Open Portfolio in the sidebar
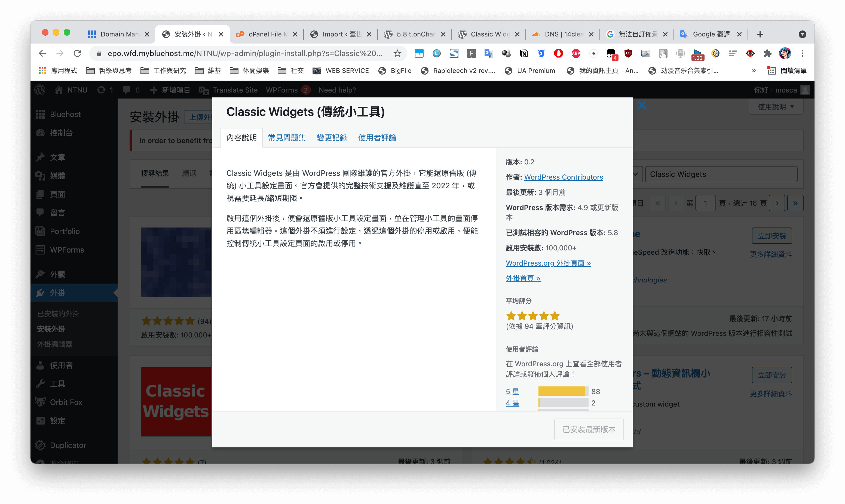Image resolution: width=845 pixels, height=504 pixels. click(x=65, y=231)
